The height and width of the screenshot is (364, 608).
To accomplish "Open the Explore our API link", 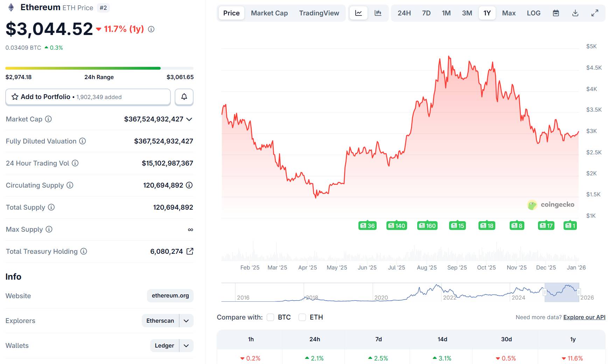I will tap(584, 317).
